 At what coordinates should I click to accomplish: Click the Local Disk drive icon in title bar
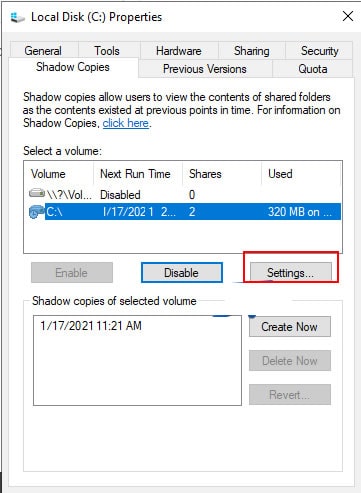[17, 17]
